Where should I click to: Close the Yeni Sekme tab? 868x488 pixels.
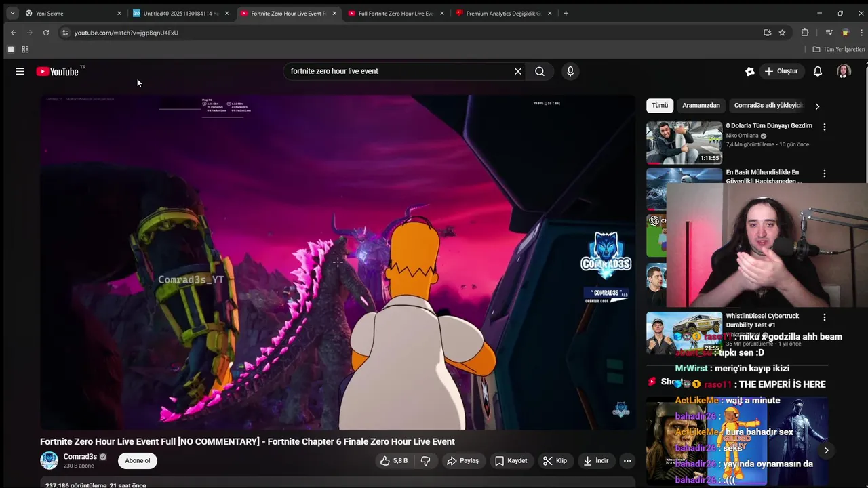(x=119, y=13)
